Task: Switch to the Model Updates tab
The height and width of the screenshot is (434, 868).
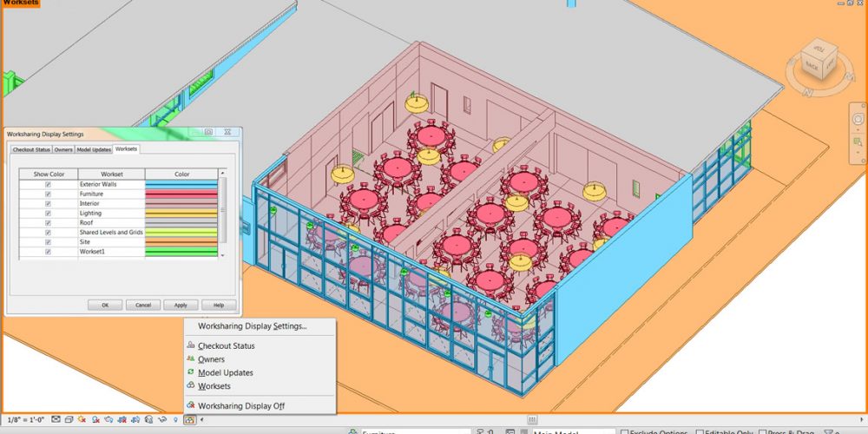Action: click(94, 149)
